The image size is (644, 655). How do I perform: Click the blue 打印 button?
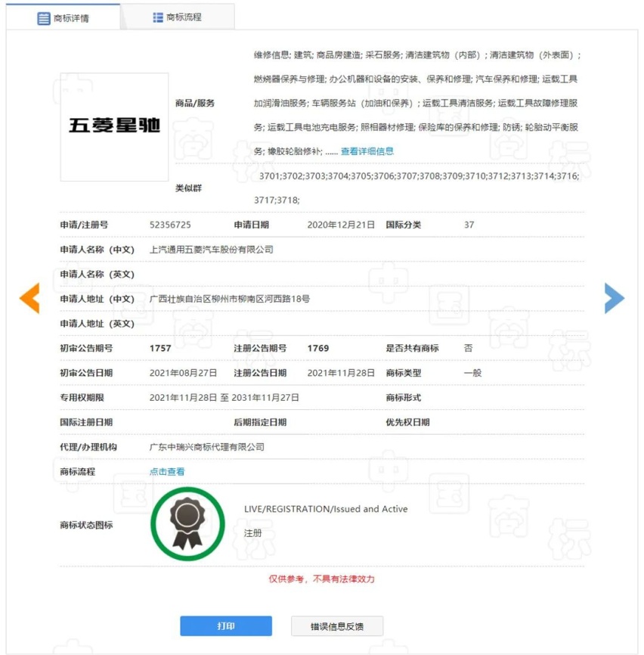click(x=226, y=626)
